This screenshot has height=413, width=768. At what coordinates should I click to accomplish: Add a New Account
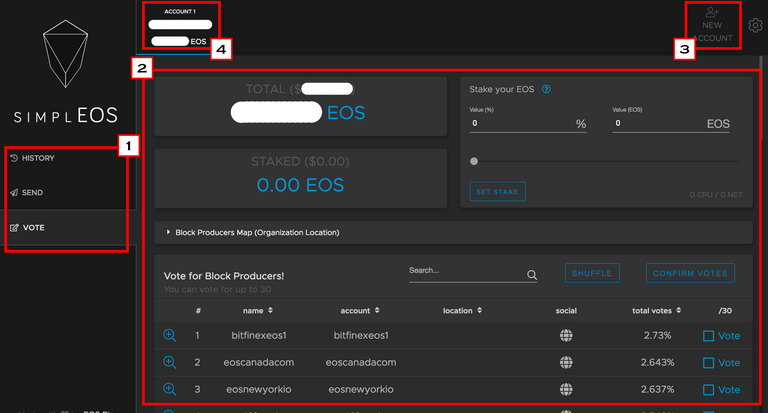(x=712, y=25)
